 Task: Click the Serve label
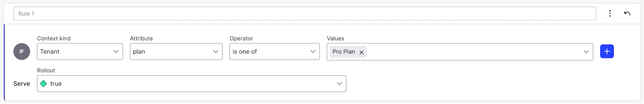(21, 84)
